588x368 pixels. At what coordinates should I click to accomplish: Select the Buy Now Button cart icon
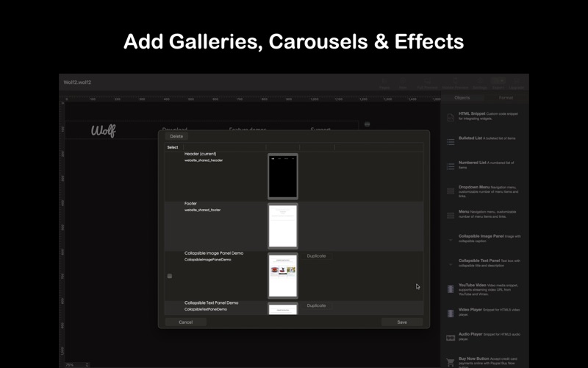click(x=451, y=362)
